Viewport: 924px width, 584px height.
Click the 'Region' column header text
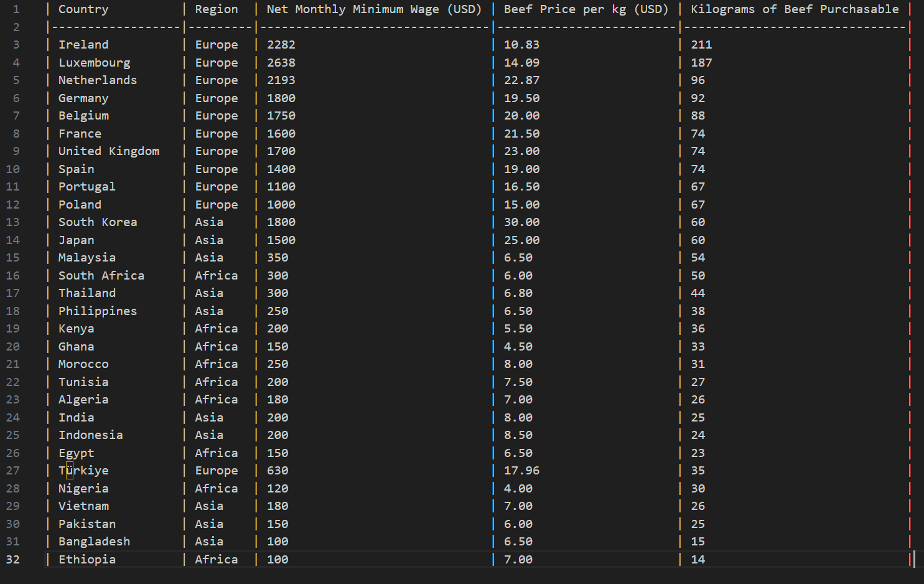[216, 9]
